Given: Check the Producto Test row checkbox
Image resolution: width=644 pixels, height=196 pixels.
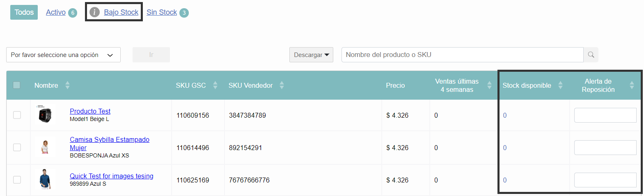Looking at the screenshot, I should 17,115.
